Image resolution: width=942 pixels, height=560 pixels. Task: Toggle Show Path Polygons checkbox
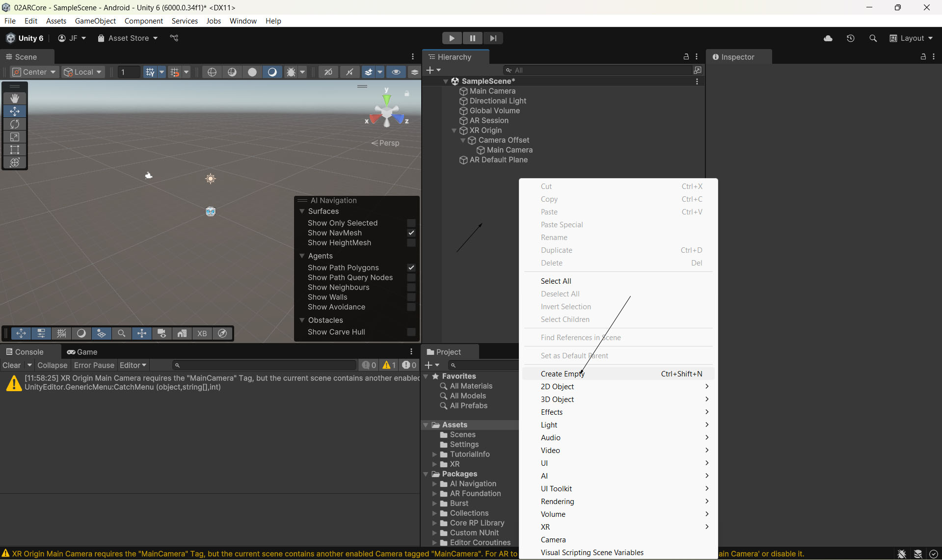pos(411,267)
